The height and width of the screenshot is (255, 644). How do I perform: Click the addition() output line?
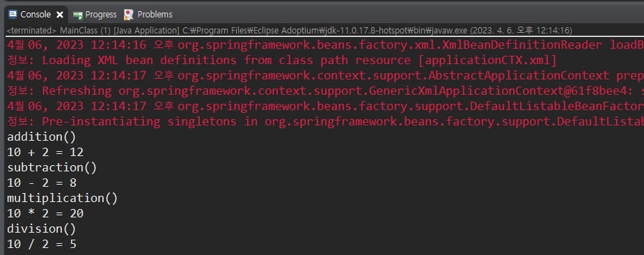[42, 137]
